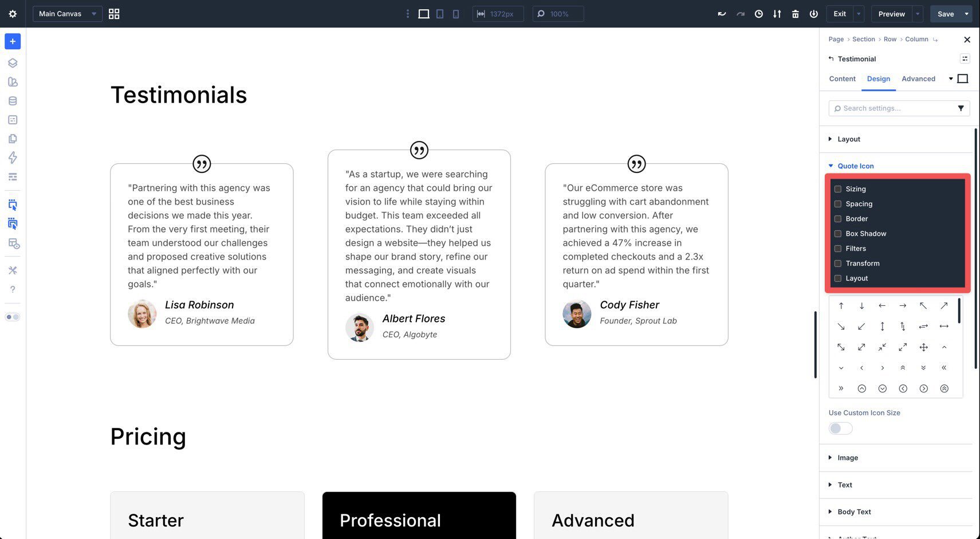Screen dimensions: 980x539
Task: Click the Undo icon in the top toolbar
Action: (721, 13)
